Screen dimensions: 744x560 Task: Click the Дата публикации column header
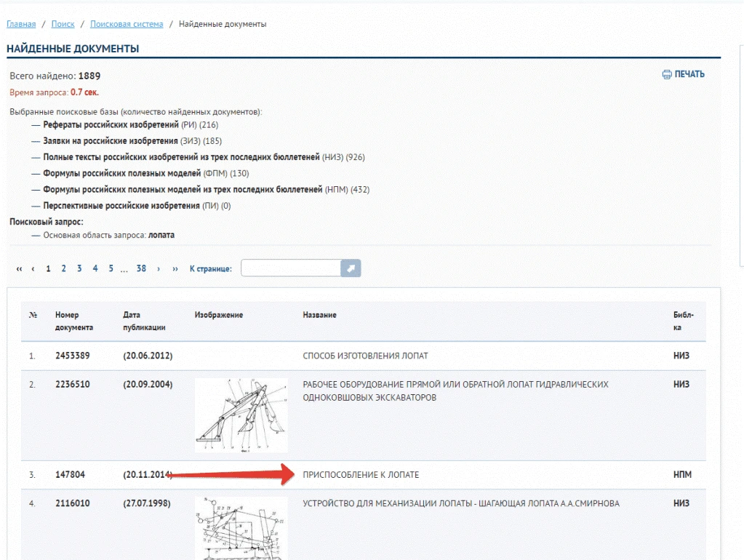[x=144, y=321]
